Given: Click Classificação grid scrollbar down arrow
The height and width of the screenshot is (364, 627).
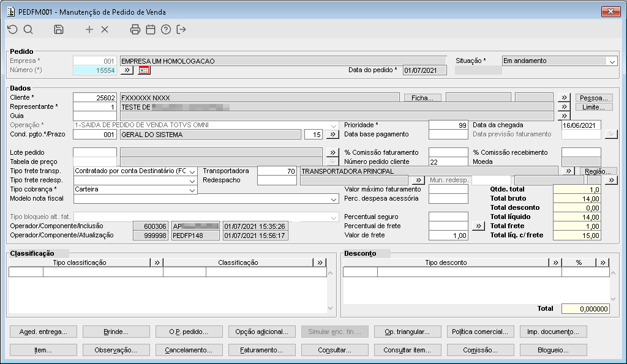Looking at the screenshot, I should 330,308.
